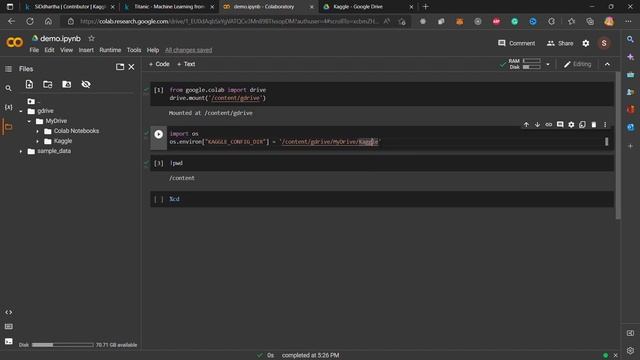
Task: Switch to Siddhartha Contributor Kaggle tab
Action: point(70,7)
